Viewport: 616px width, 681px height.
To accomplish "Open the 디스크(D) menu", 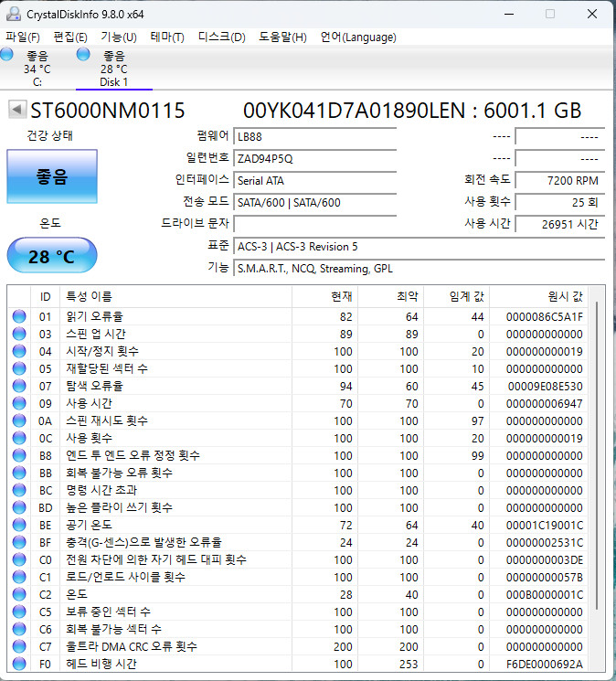I will (x=221, y=37).
